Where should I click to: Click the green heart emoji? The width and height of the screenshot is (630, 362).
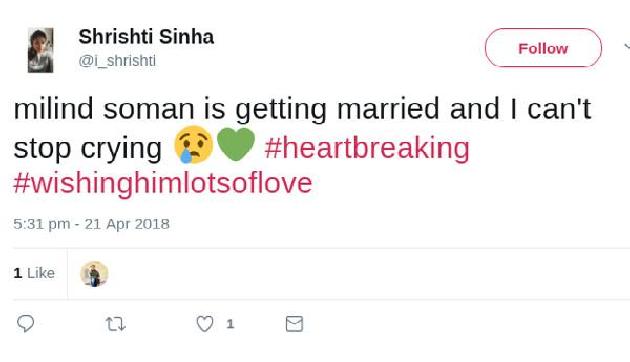236,144
